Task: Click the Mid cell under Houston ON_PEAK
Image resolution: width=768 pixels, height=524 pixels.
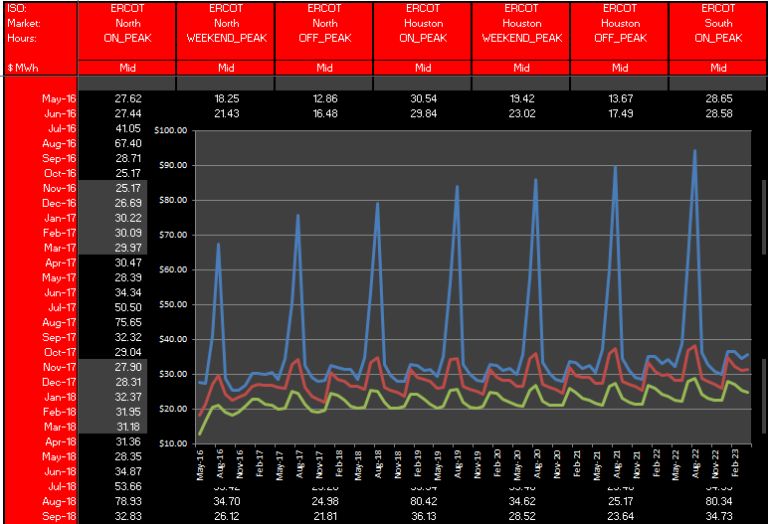Action: 423,68
